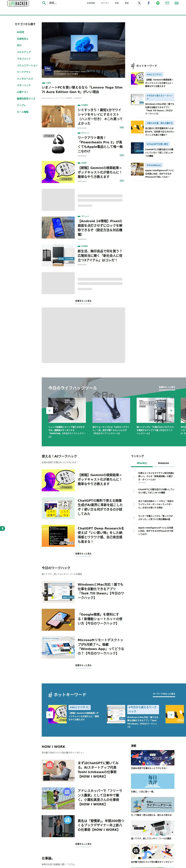Select the 心理テスト category
The width and height of the screenshot is (186, 868).
click(23, 92)
